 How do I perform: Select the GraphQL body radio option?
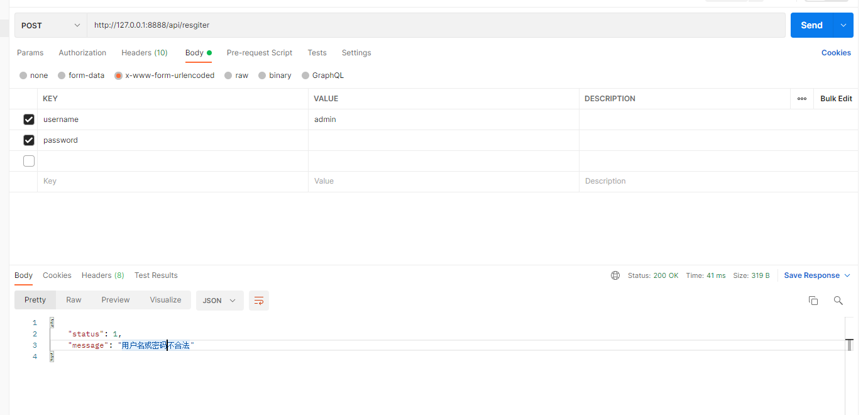click(305, 75)
